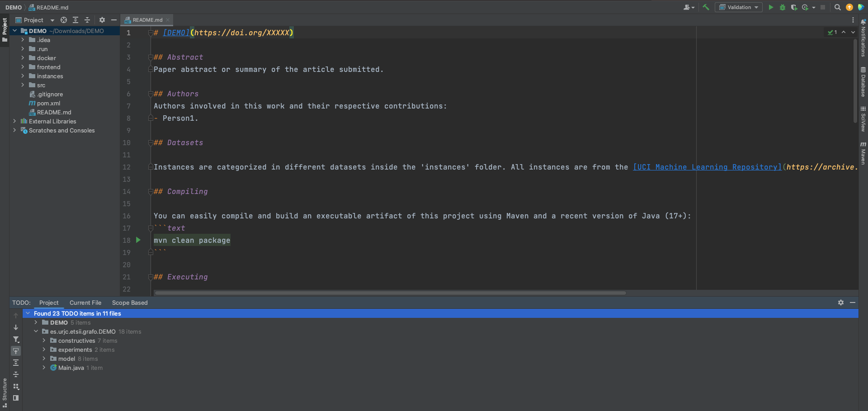Image resolution: width=868 pixels, height=411 pixels.
Task: Click the DEMO link in the heading
Action: [x=176, y=33]
